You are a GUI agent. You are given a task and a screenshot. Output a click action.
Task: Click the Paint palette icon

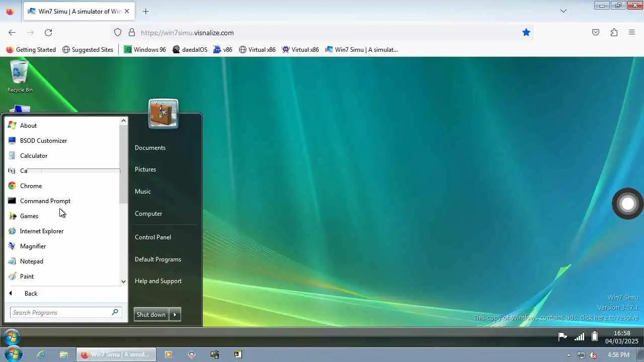click(12, 276)
